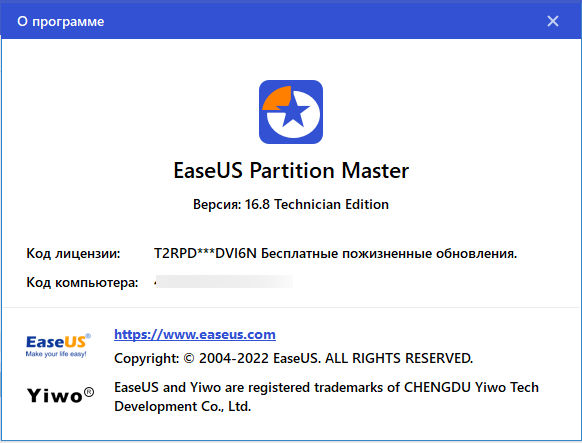Select the T2RPD***DVI6N license code text
Image resolution: width=582 pixels, height=443 pixels.
click(x=205, y=253)
